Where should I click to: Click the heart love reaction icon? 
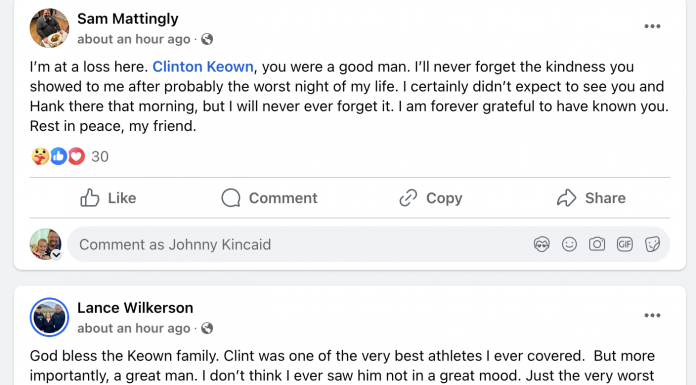tap(76, 156)
